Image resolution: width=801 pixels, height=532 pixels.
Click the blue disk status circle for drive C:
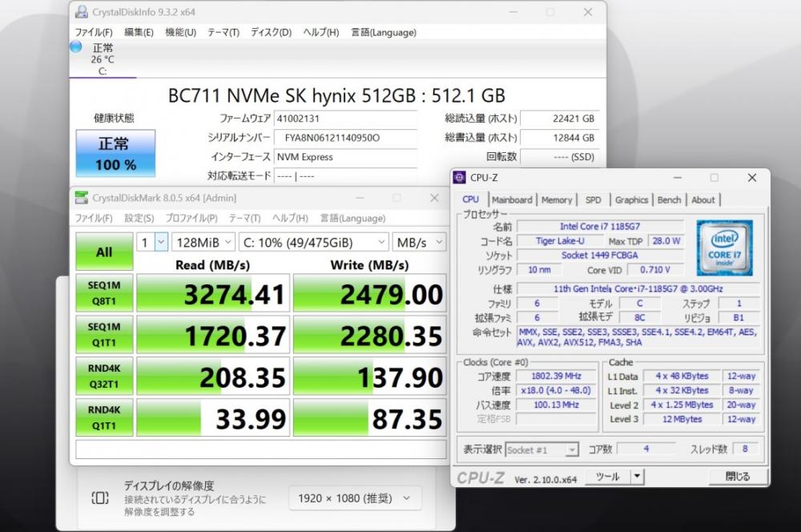tap(76, 47)
